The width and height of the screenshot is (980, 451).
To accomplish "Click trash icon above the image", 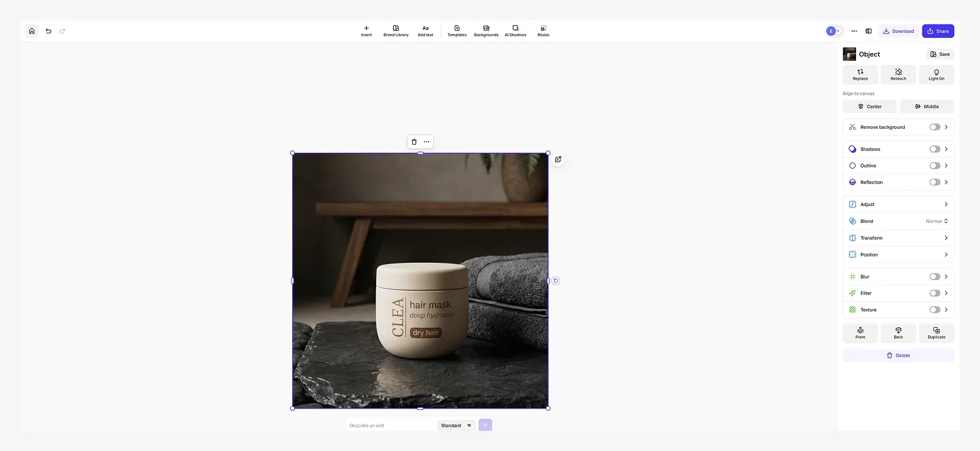I will (414, 142).
